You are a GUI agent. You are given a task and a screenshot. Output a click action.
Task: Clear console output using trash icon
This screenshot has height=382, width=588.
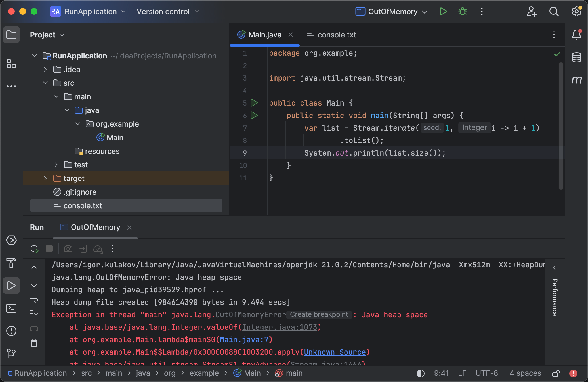point(34,343)
